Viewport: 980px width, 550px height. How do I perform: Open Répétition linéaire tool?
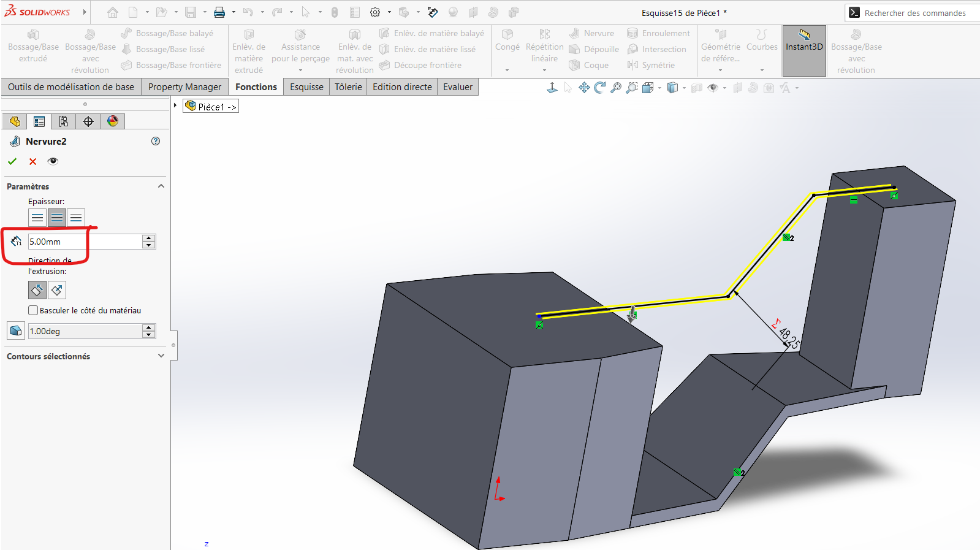point(544,45)
